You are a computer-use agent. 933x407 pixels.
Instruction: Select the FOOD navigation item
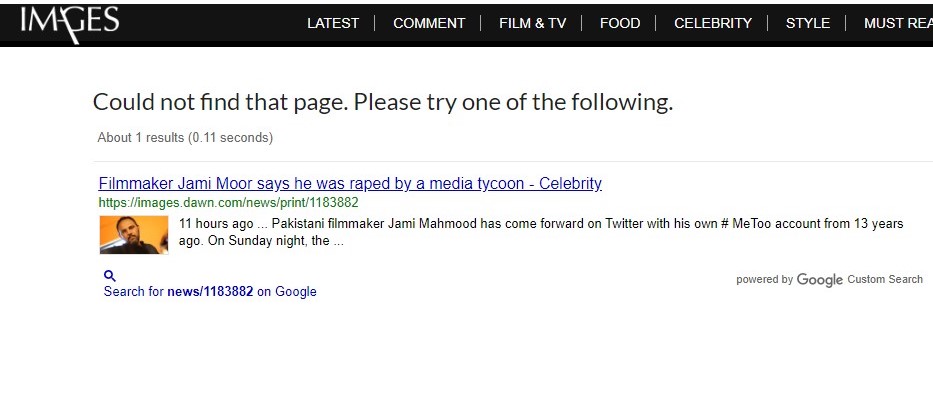click(620, 23)
